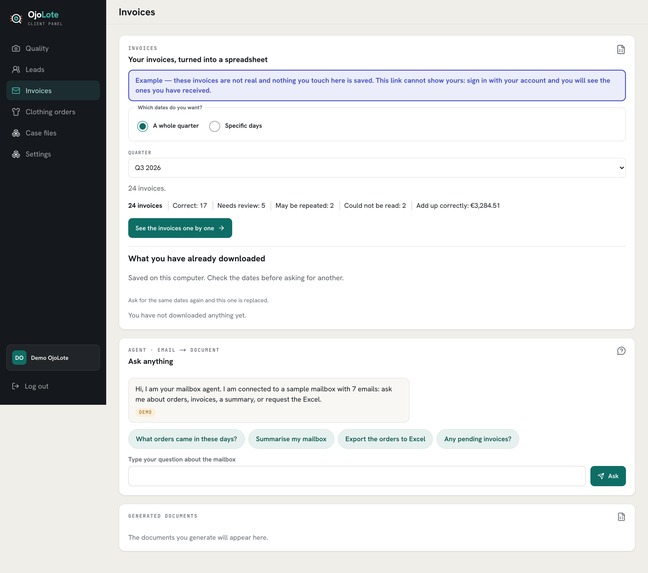Click the help icon in Ask anything card
Screen dimensions: 648x573
tap(621, 351)
